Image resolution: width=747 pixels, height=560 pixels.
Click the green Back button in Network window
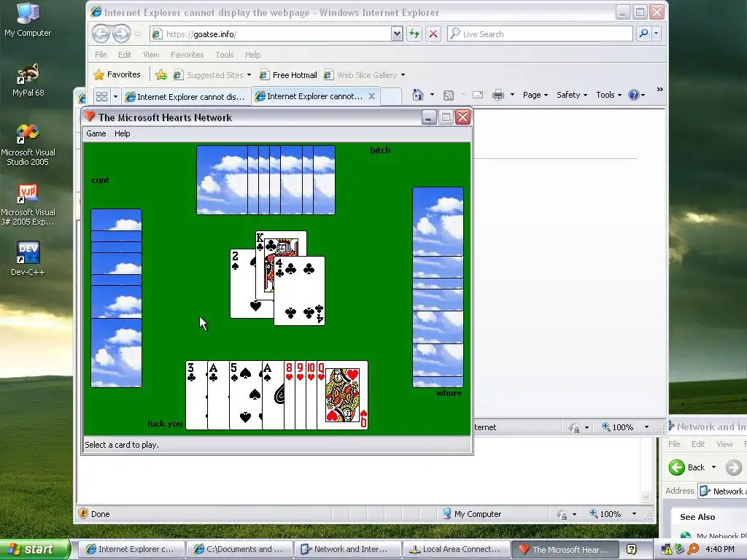[687, 467]
